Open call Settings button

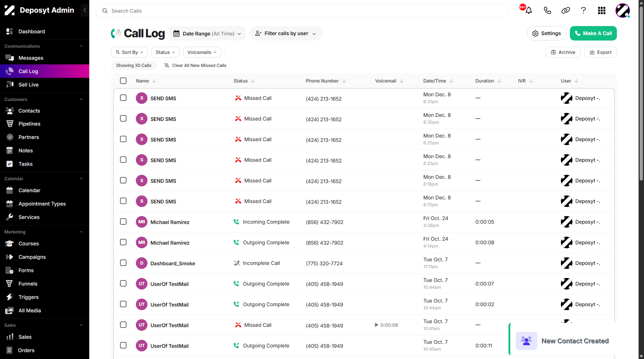[x=546, y=33]
